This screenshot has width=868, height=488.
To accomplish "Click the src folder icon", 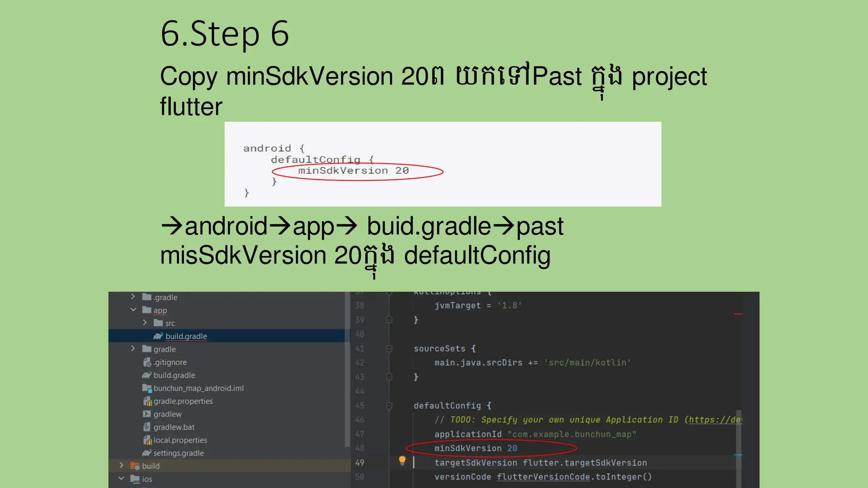I will (x=159, y=323).
